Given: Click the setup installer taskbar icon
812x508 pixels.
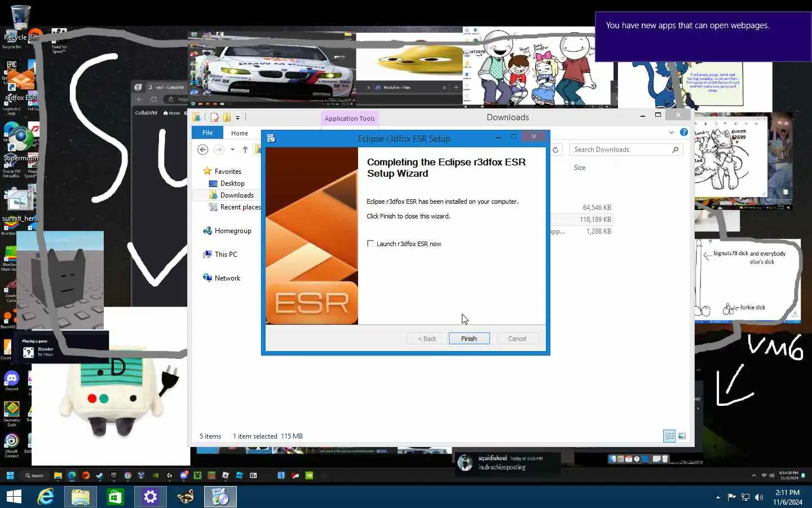Looking at the screenshot, I should (x=220, y=497).
